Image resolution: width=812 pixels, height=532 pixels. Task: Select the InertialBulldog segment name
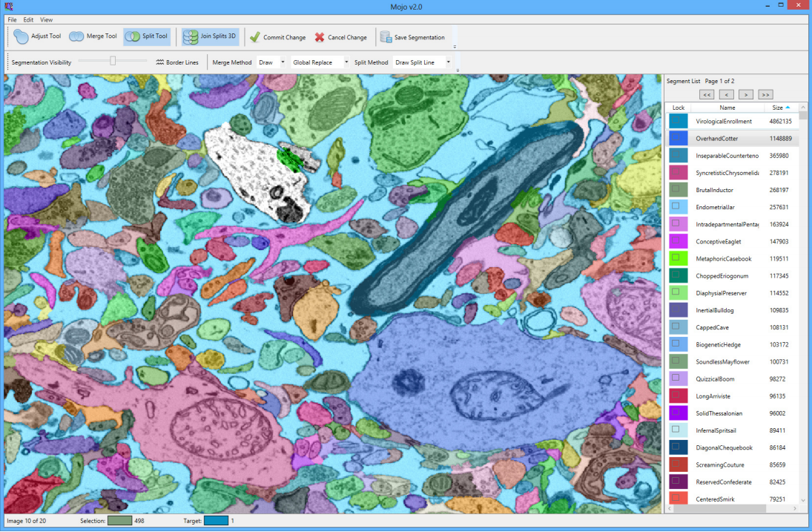715,310
